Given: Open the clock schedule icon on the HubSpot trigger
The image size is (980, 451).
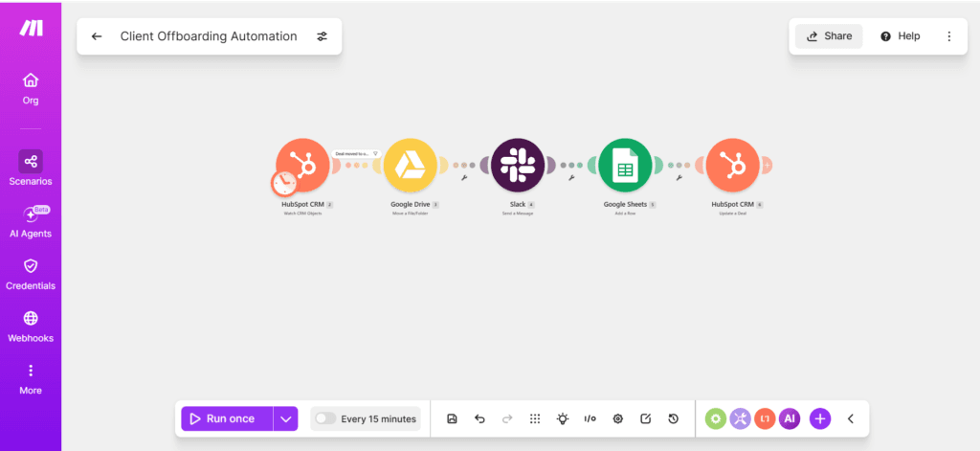Looking at the screenshot, I should 284,182.
